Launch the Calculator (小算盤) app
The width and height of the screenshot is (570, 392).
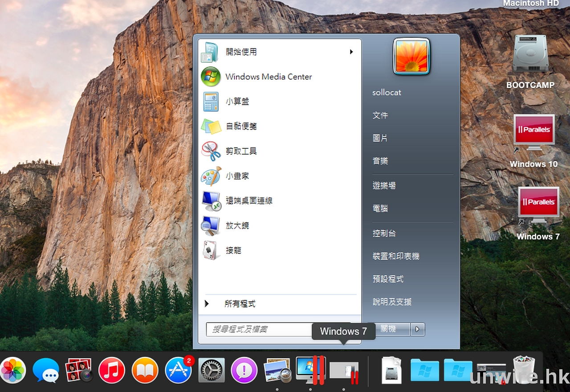point(237,102)
